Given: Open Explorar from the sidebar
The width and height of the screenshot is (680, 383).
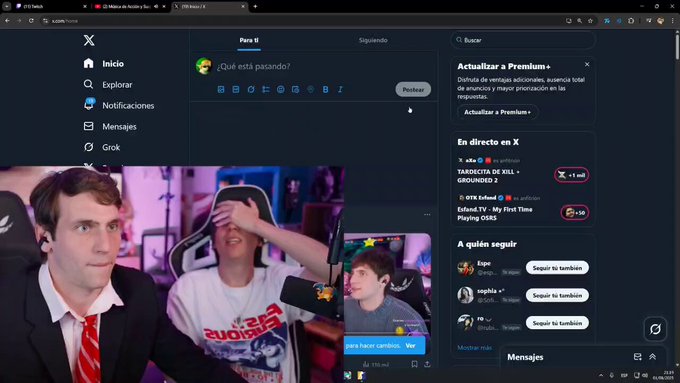Looking at the screenshot, I should click(108, 85).
